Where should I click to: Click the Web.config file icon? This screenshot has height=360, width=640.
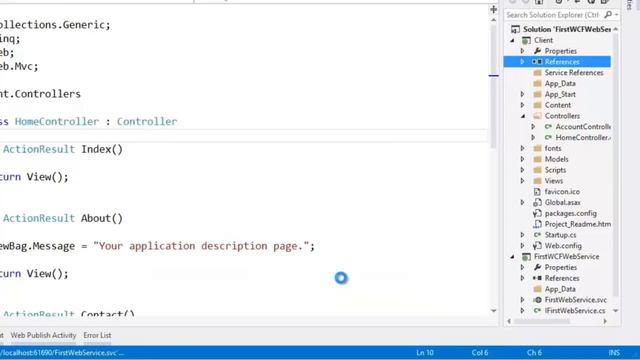[x=537, y=246]
